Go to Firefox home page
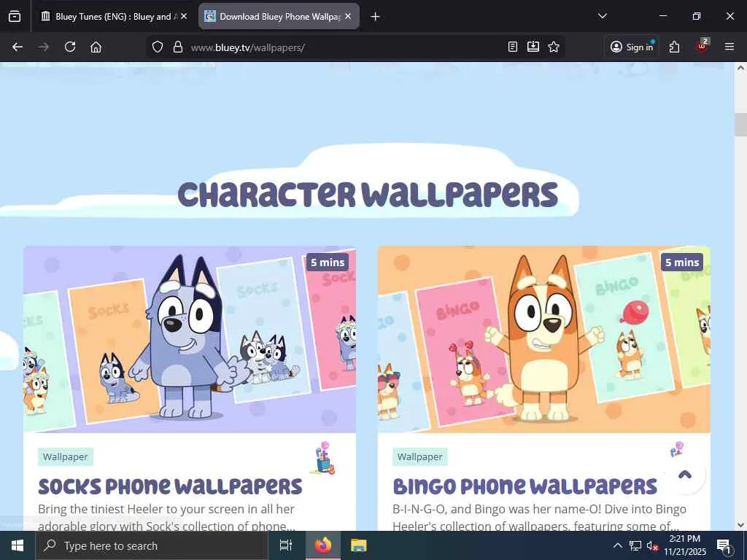The image size is (747, 560). tap(96, 47)
